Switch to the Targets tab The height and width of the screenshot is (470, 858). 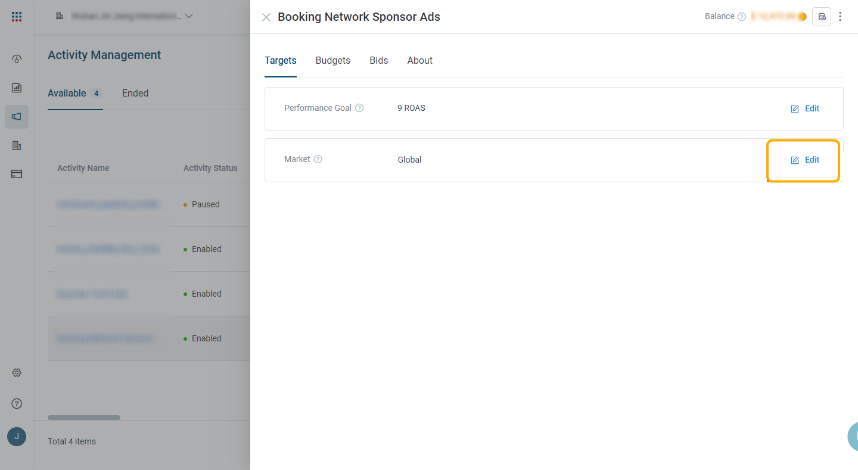click(281, 61)
